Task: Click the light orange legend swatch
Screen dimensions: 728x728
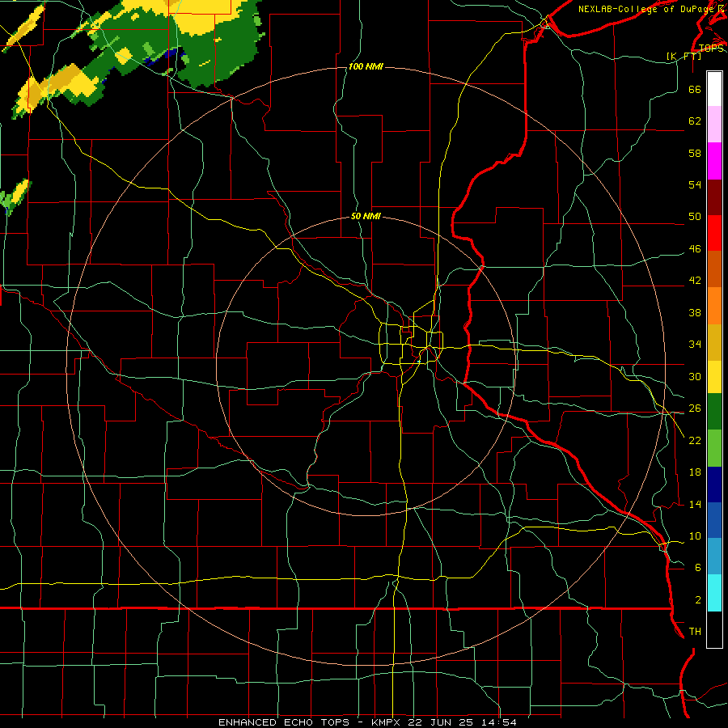Action: pos(714,306)
